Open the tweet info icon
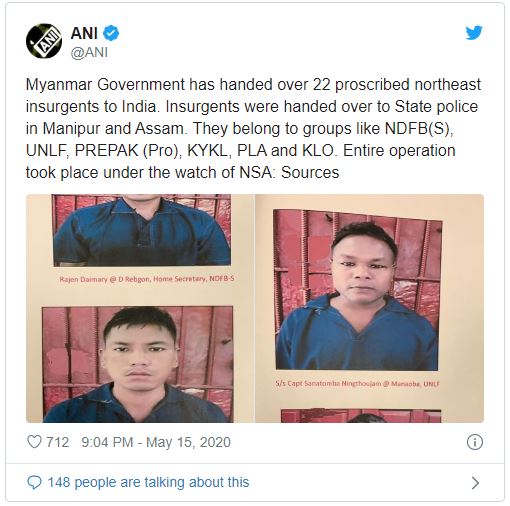The image size is (510, 506). 475,442
